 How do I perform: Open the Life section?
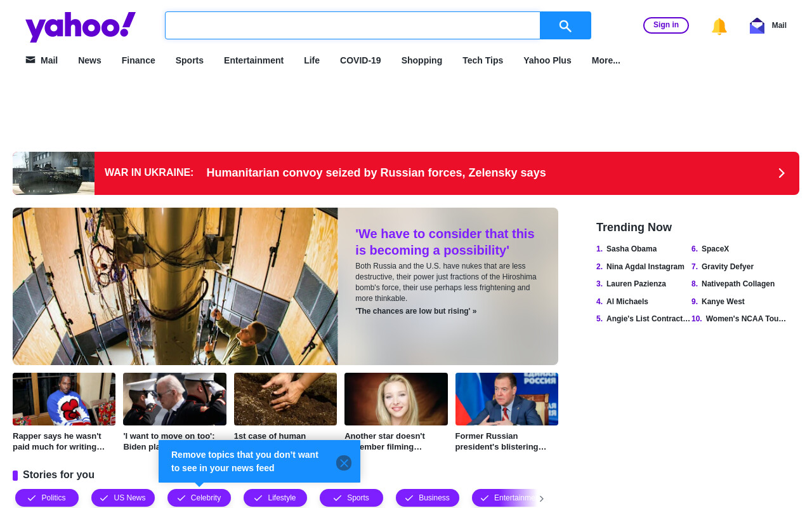click(x=311, y=60)
